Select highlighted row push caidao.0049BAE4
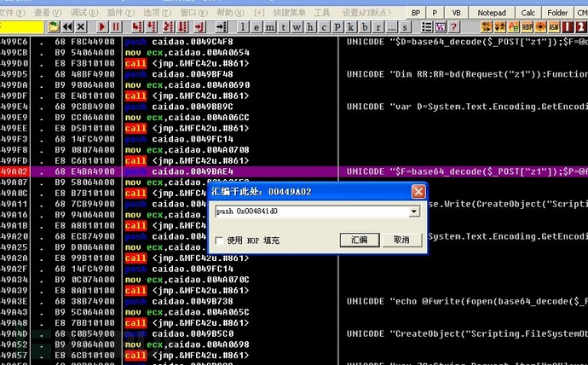 pyautogui.click(x=294, y=171)
